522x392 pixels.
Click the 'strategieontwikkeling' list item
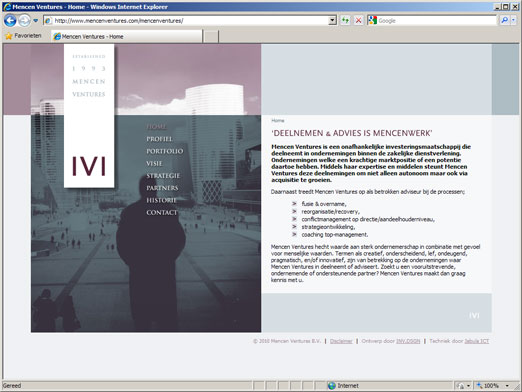pos(328,227)
